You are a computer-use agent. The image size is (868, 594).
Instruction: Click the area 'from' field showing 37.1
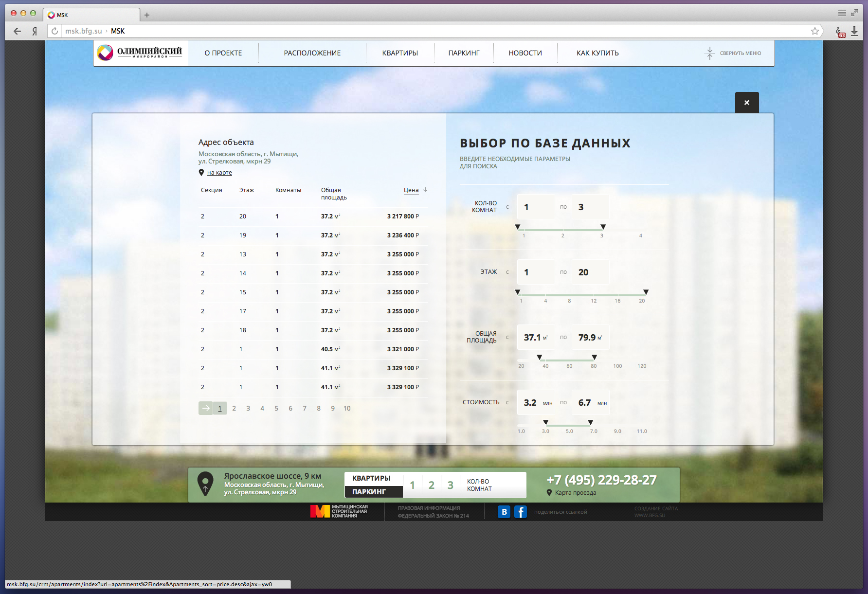[536, 337]
